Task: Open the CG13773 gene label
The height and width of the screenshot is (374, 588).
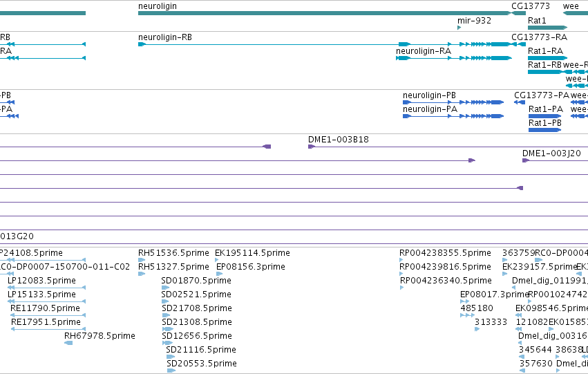Action: (530, 6)
